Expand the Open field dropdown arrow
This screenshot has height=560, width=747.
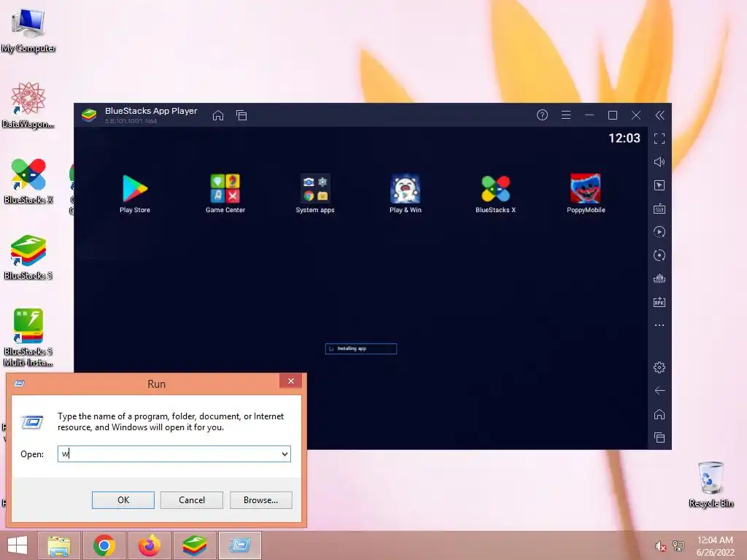[x=285, y=454]
